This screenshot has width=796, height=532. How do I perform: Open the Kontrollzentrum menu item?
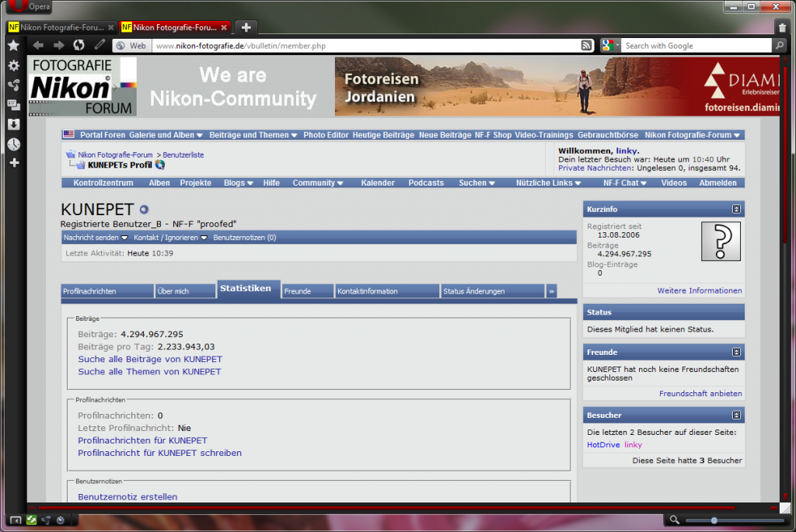pos(103,183)
